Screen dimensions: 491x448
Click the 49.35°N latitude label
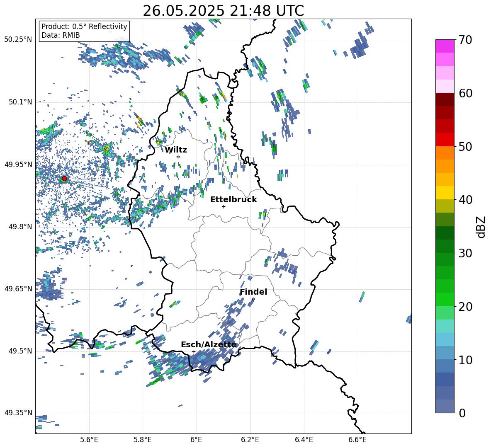point(18,413)
